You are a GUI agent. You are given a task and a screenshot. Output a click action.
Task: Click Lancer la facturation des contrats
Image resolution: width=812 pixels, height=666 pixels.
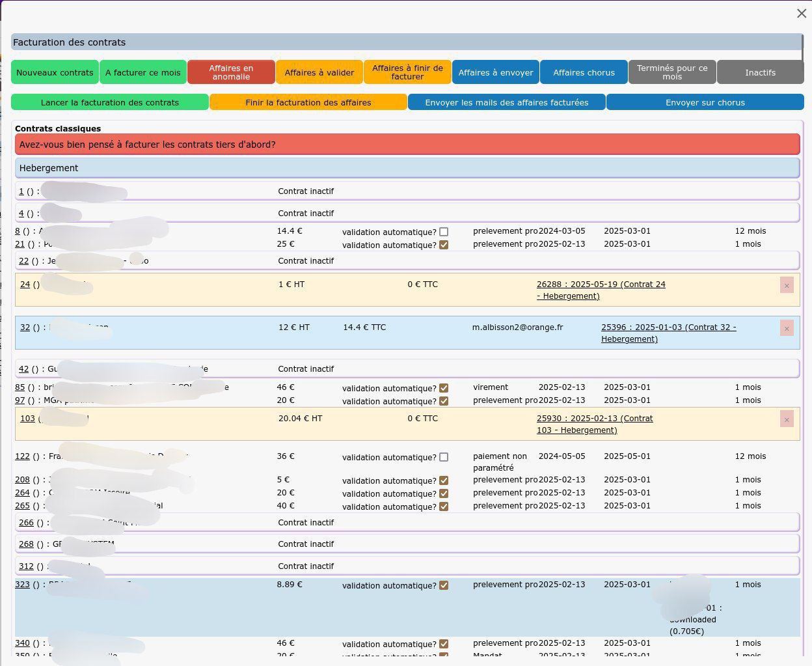click(x=110, y=102)
